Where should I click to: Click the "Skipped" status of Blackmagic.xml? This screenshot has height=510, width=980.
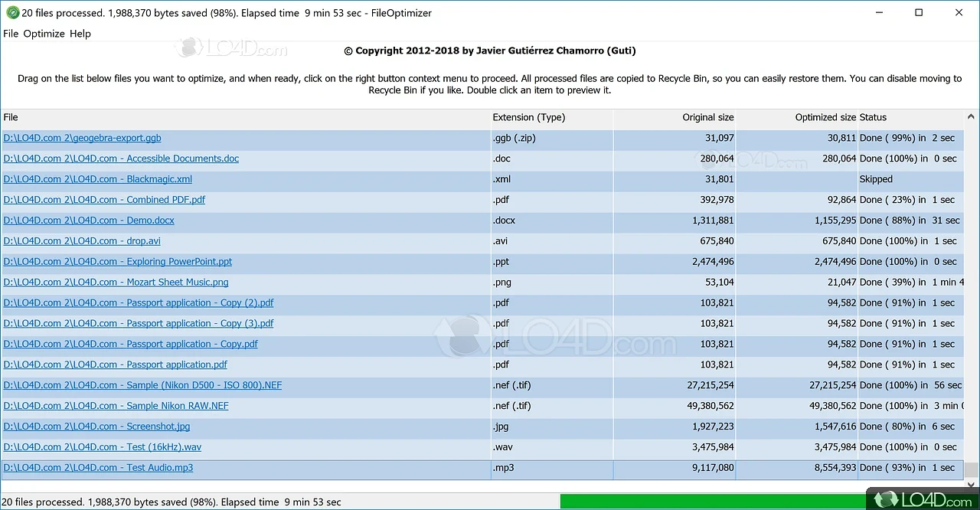tap(876, 179)
